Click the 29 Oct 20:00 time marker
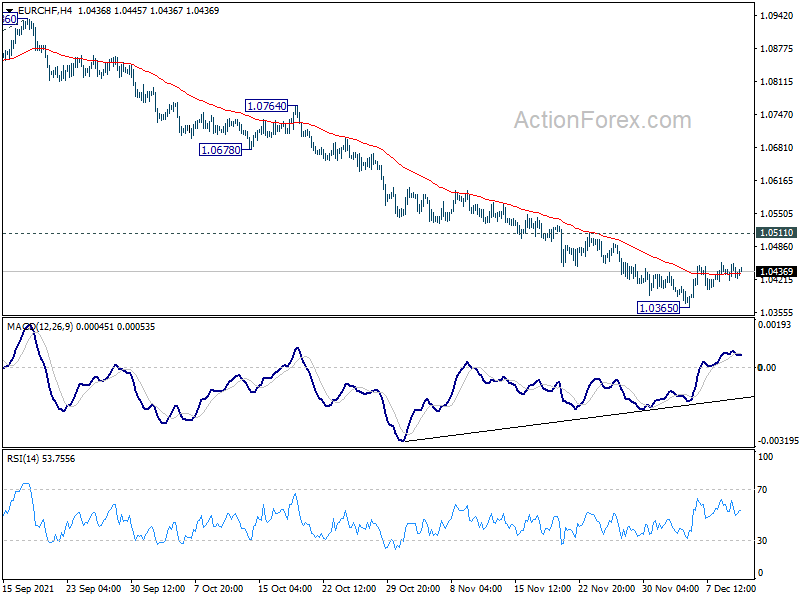Image resolution: width=800 pixels, height=600 pixels. click(x=413, y=588)
